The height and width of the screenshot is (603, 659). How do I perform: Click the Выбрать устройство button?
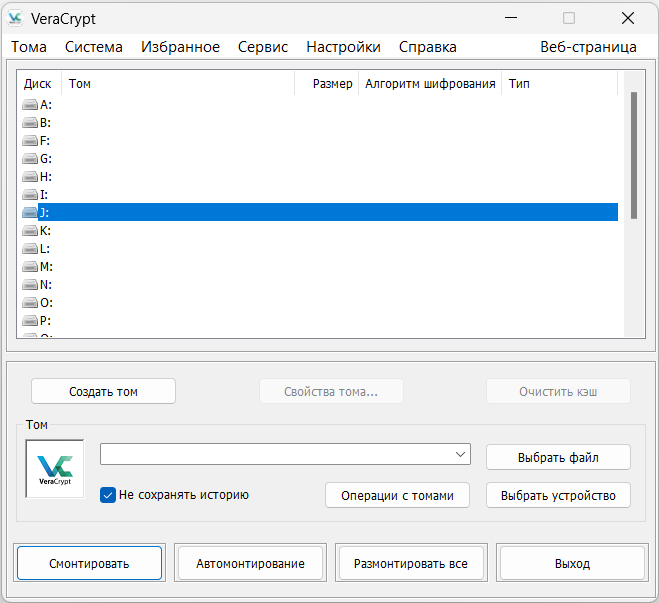[558, 495]
